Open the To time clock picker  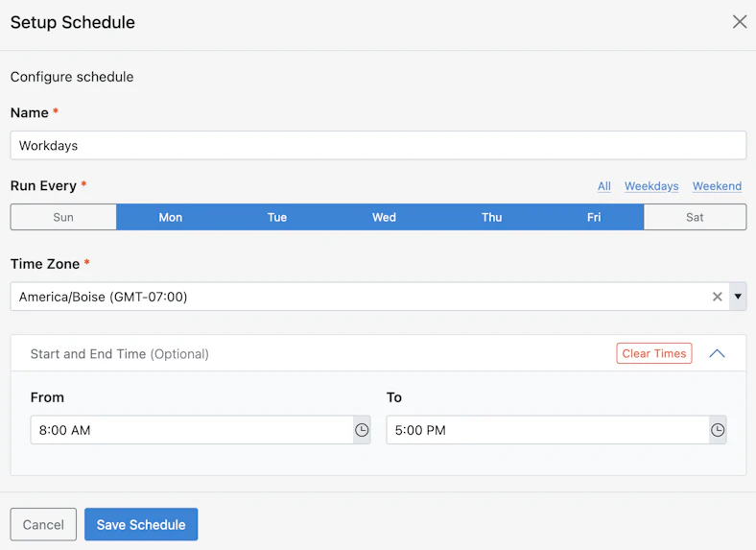click(x=718, y=430)
